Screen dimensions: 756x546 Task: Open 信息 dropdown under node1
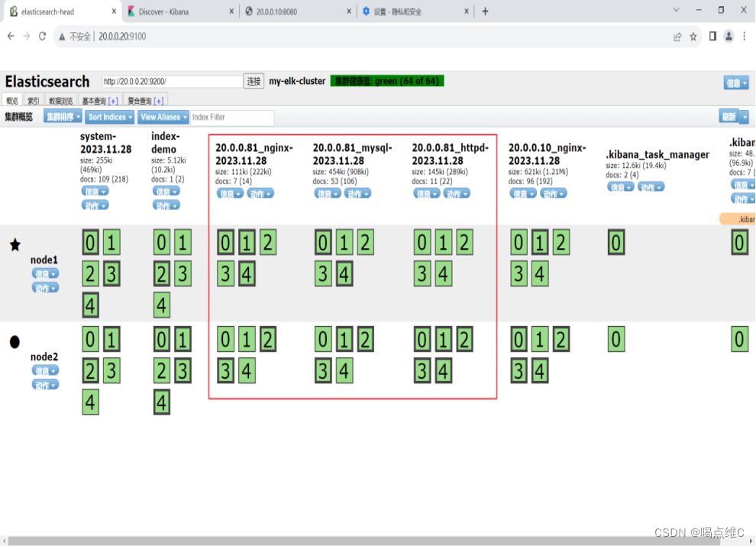click(x=45, y=273)
